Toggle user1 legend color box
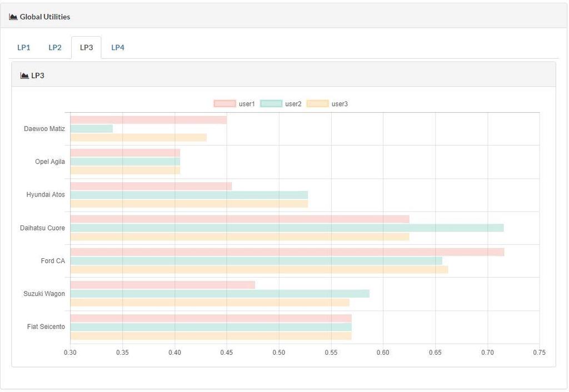This screenshot has width=569, height=392. point(224,104)
